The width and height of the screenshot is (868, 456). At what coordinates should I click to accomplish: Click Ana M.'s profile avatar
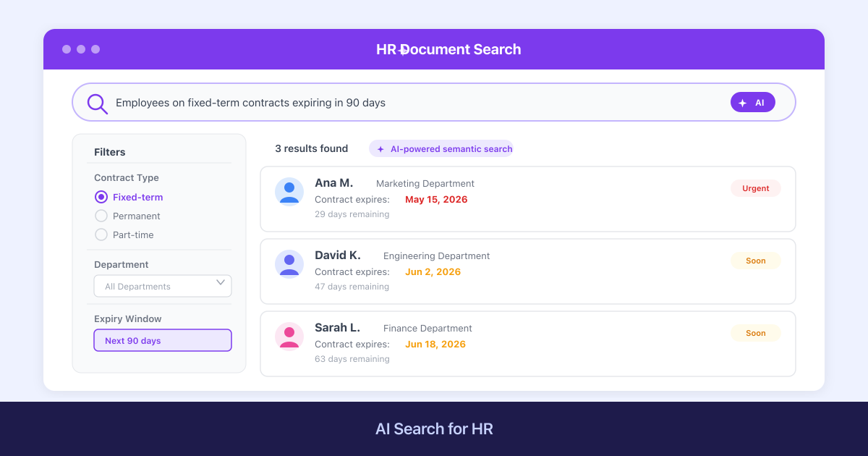289,192
